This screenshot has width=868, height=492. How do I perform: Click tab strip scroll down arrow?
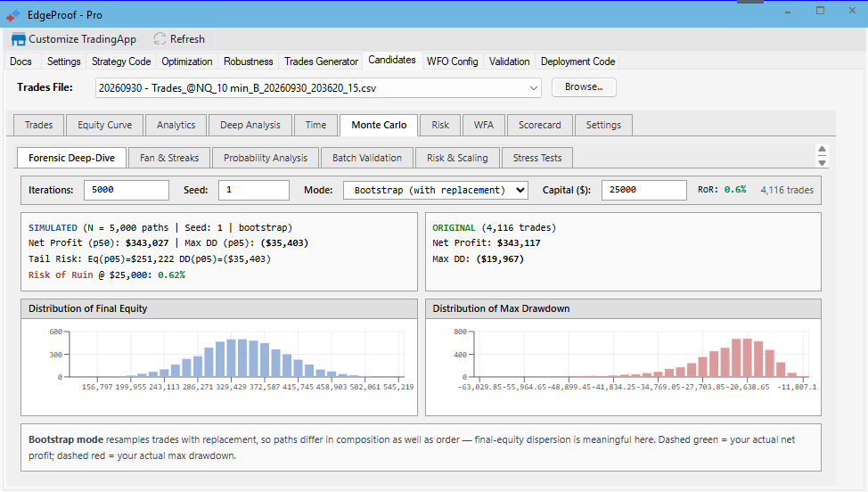click(x=822, y=163)
